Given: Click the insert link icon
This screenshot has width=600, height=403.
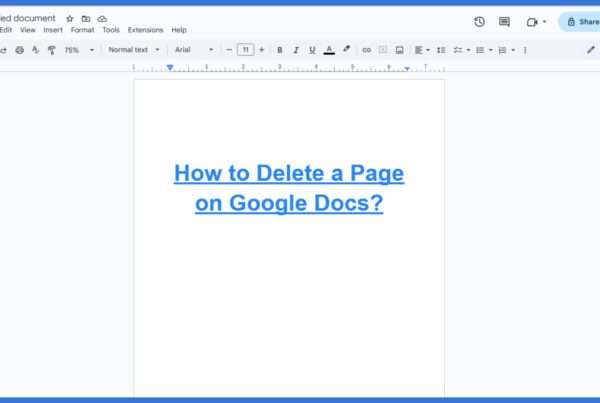Looking at the screenshot, I should 367,50.
